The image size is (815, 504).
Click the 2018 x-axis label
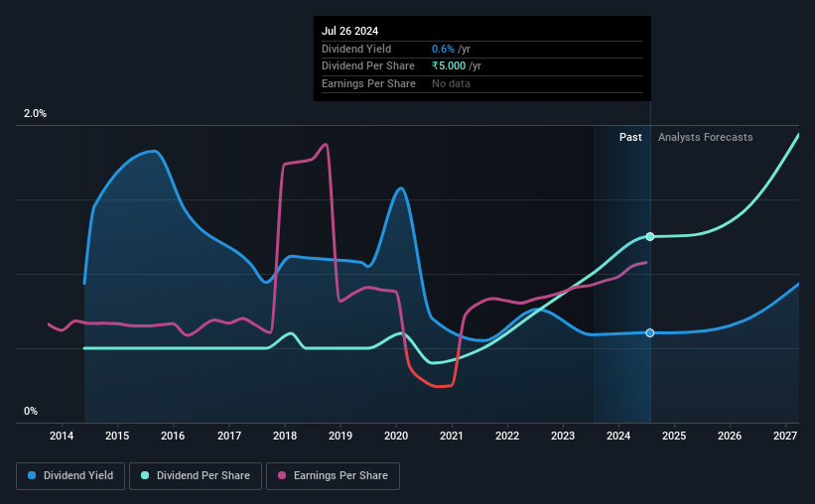point(285,436)
